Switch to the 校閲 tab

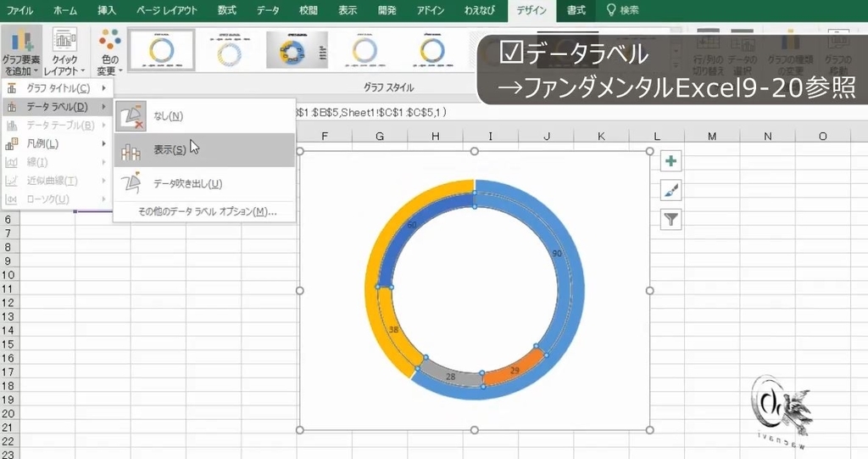[x=309, y=10]
